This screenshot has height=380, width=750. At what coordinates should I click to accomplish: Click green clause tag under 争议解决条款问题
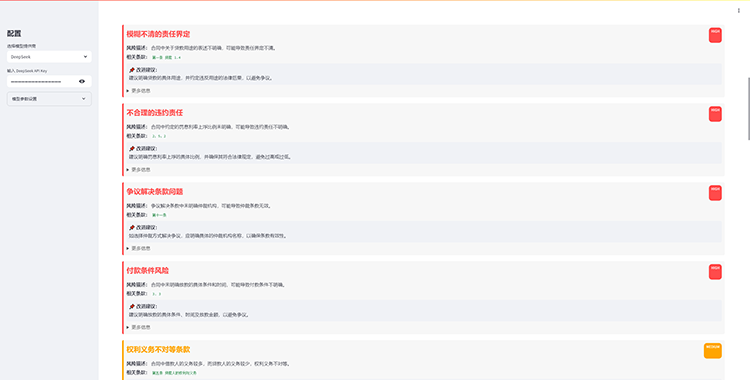(159, 215)
